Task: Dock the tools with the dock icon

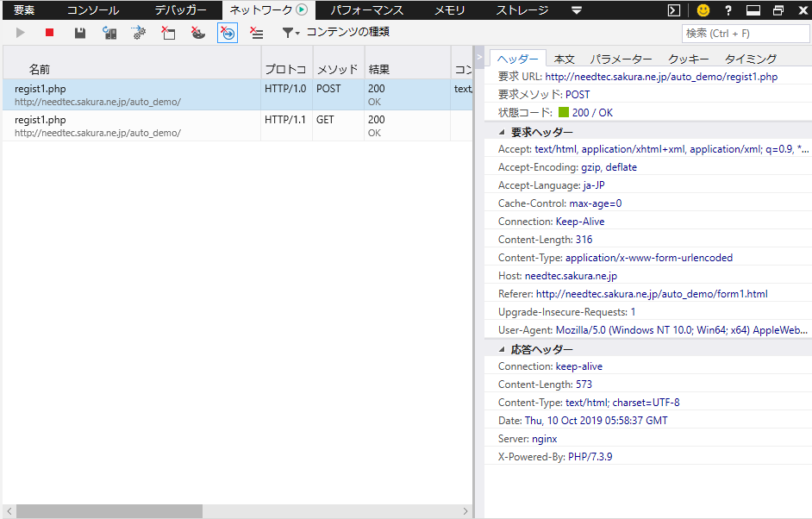Action: 753,10
